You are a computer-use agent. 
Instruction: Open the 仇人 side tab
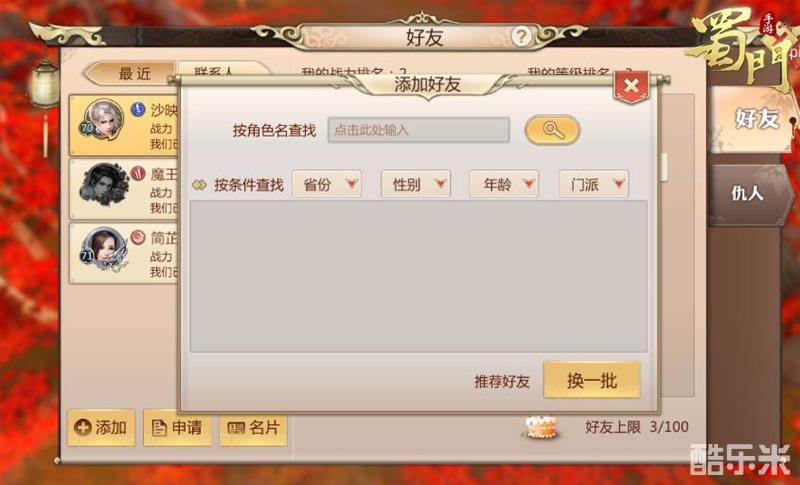point(746,194)
